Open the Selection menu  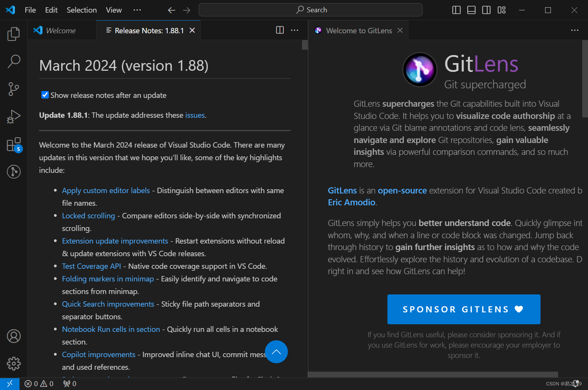point(82,10)
